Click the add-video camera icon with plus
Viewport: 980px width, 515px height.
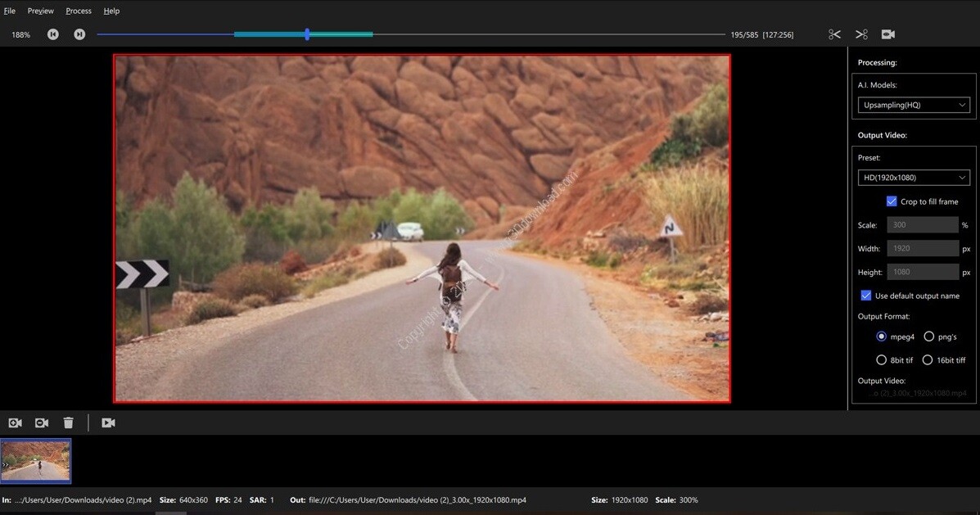pos(15,423)
